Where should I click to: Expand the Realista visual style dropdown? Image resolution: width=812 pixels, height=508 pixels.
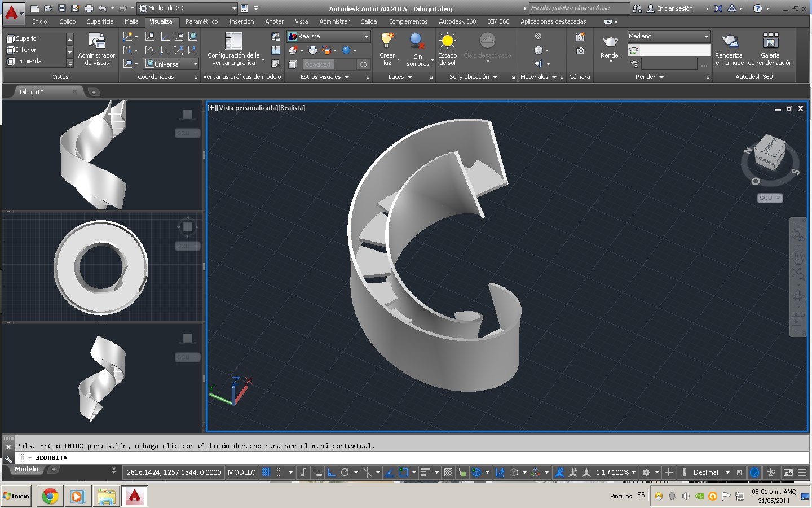(x=366, y=36)
